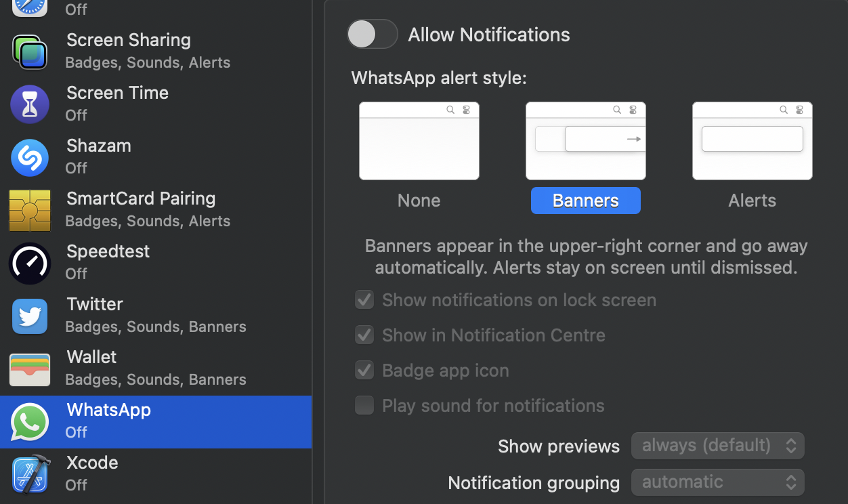
Task: Select the Alerts style thumbnail
Action: point(752,141)
